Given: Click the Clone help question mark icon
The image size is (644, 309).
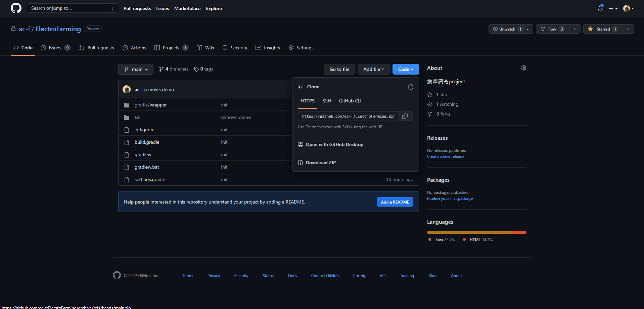Looking at the screenshot, I should click(x=410, y=87).
